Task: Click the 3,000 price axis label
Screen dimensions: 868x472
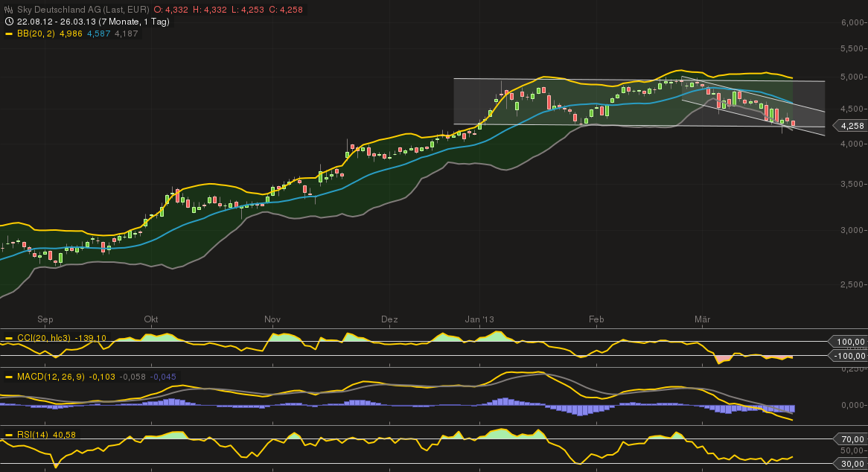Action: point(852,230)
